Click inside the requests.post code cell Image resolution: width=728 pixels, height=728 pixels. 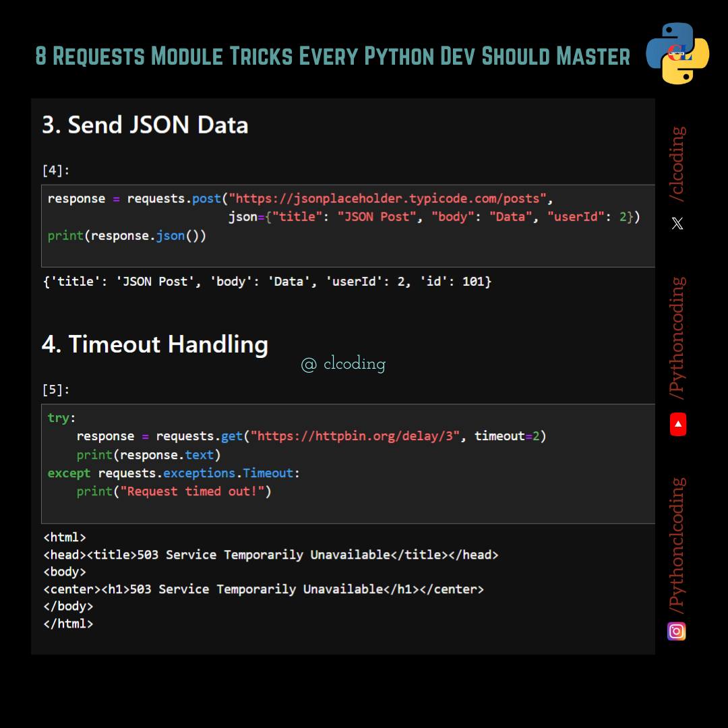(348, 226)
